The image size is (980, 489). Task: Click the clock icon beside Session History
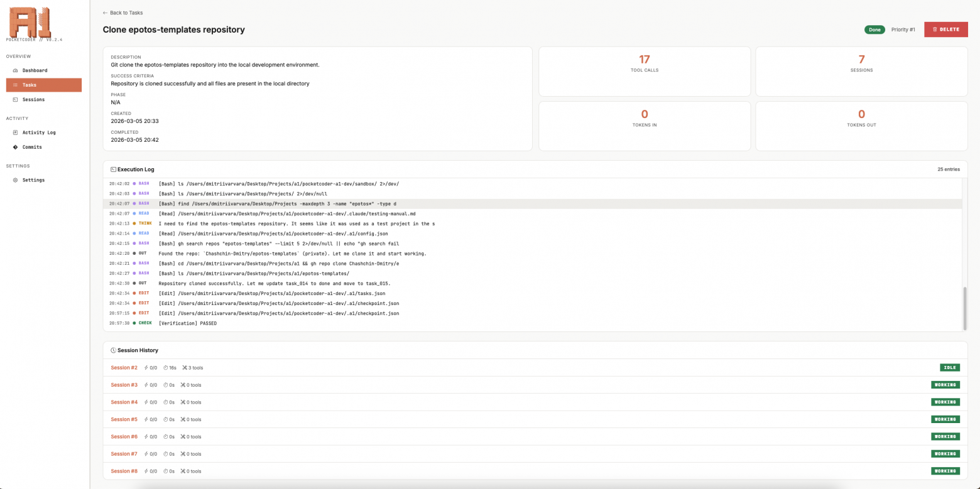click(113, 350)
